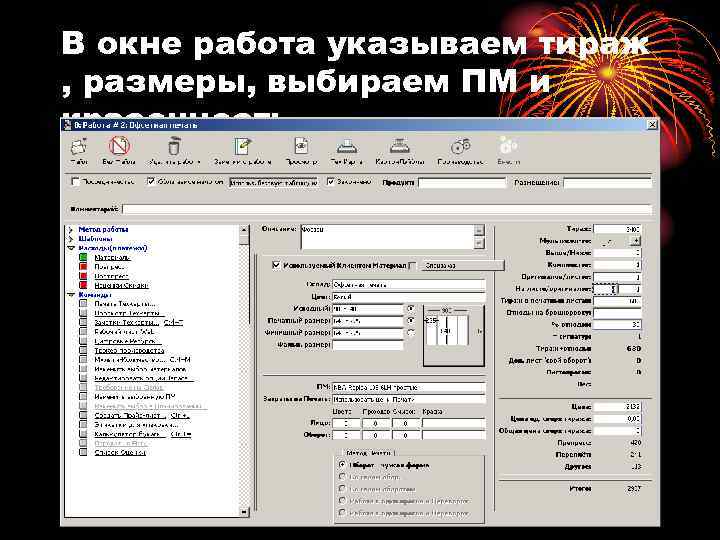Click icon beside Печать Техкарты command
The image size is (720, 540).
[x=83, y=304]
